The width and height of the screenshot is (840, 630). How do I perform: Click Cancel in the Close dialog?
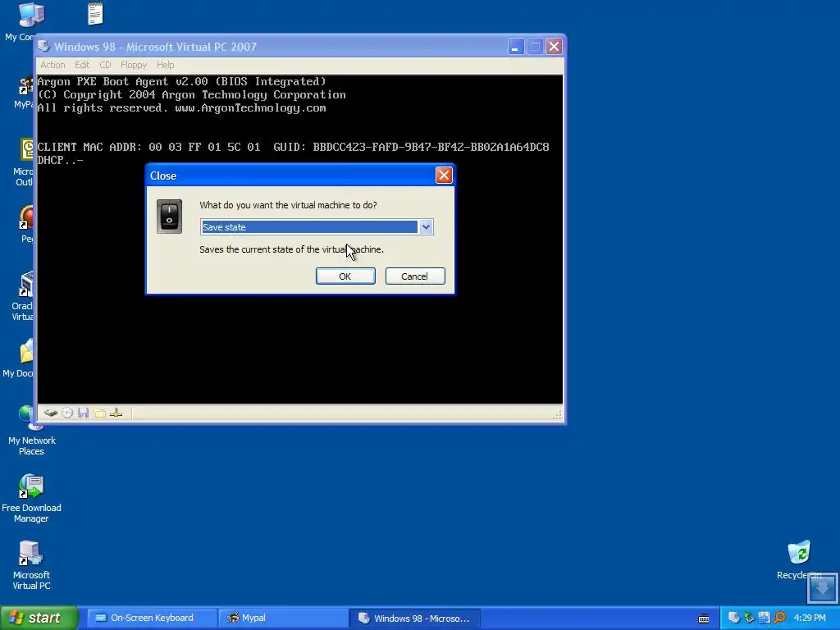click(415, 276)
